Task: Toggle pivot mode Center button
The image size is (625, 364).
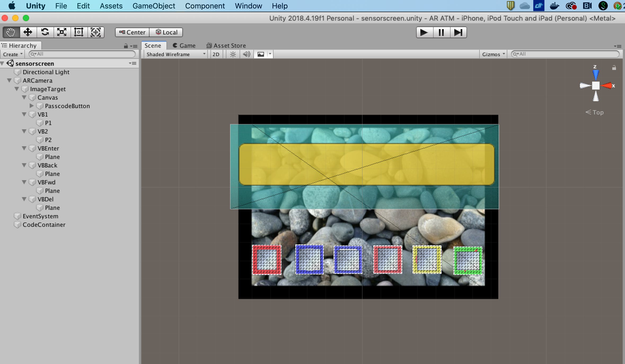Action: coord(132,32)
